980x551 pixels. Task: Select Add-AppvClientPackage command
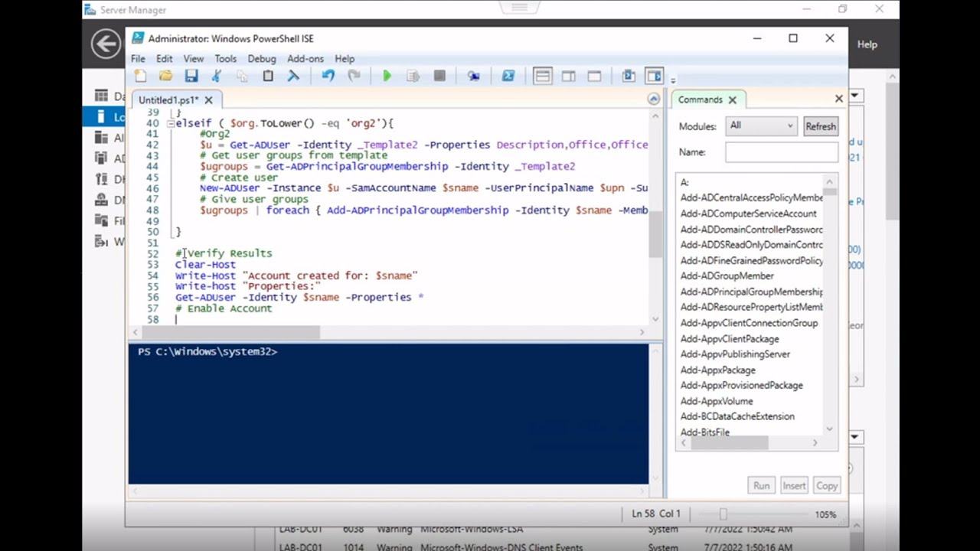(730, 339)
